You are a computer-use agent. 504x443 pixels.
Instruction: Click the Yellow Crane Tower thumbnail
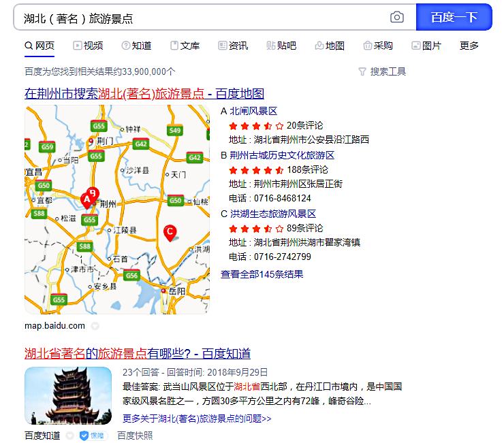coord(68,396)
